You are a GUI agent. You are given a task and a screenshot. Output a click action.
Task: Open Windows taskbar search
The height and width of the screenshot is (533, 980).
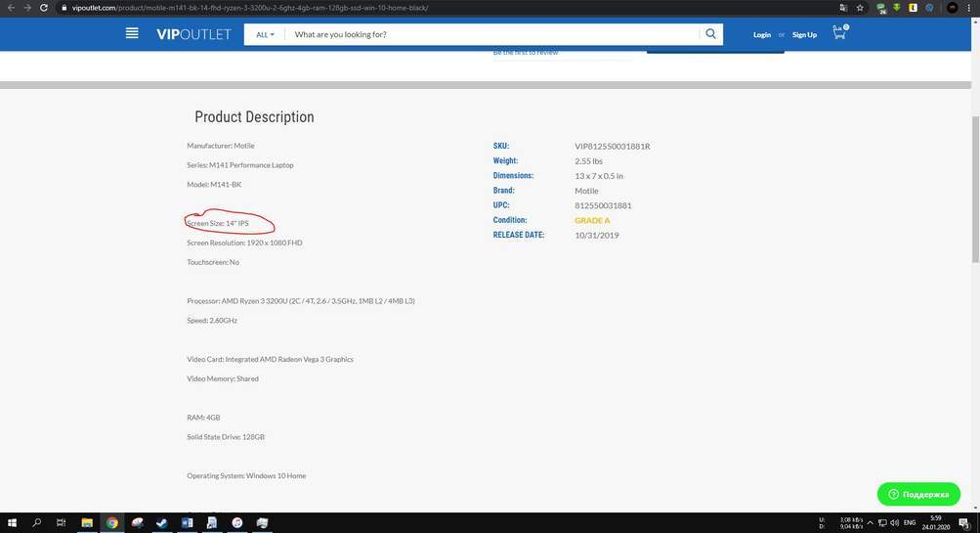click(36, 523)
